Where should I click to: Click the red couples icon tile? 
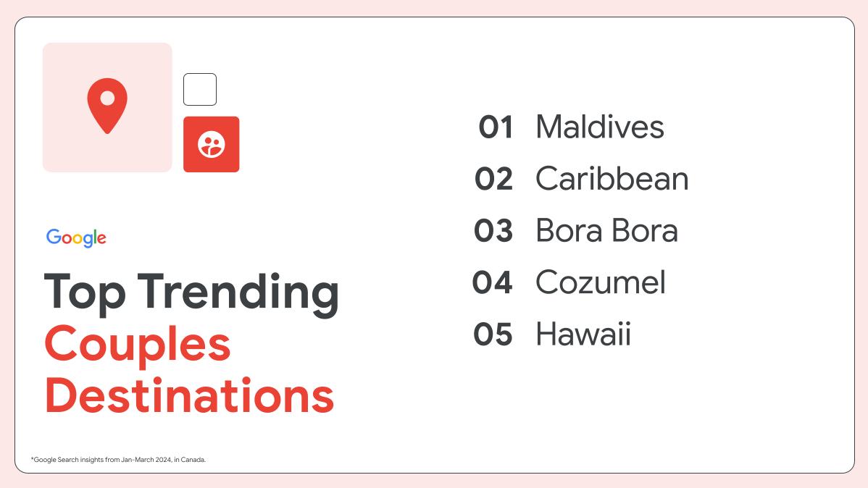tap(211, 145)
